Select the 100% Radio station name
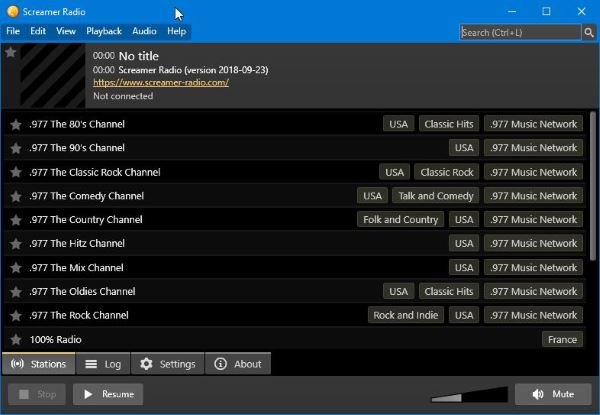The height and width of the screenshot is (415, 600). pyautogui.click(x=55, y=340)
